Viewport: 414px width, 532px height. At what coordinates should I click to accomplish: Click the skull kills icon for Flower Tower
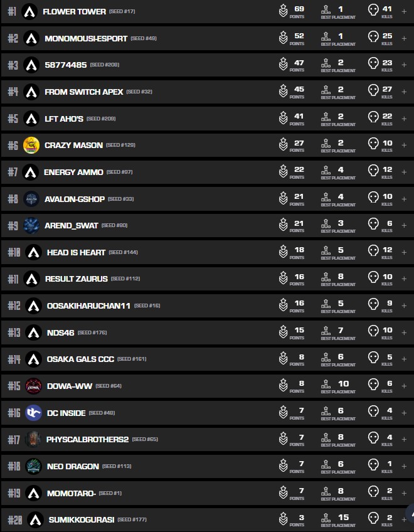pos(373,10)
